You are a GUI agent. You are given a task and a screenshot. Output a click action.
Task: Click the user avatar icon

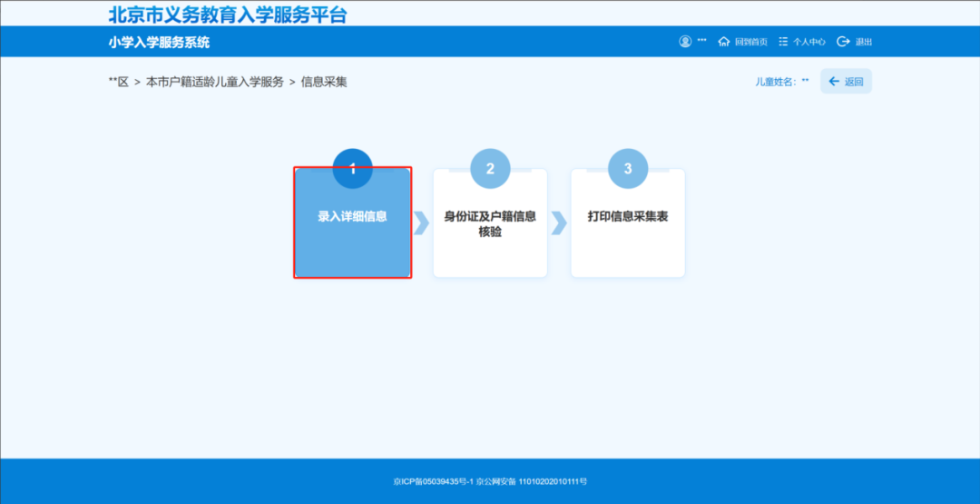[x=685, y=42]
